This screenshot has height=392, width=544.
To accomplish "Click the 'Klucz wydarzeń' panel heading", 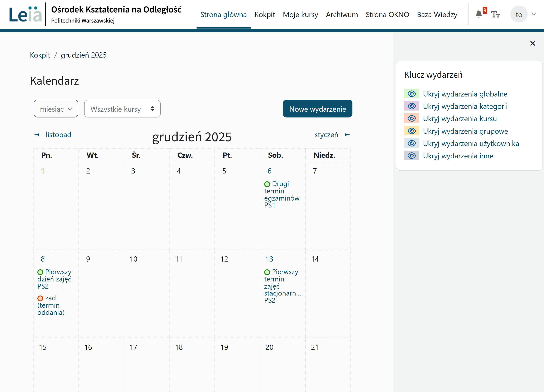I will coord(433,75).
